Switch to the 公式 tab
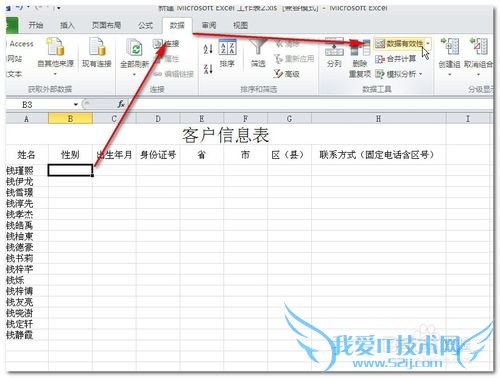 coord(145,25)
